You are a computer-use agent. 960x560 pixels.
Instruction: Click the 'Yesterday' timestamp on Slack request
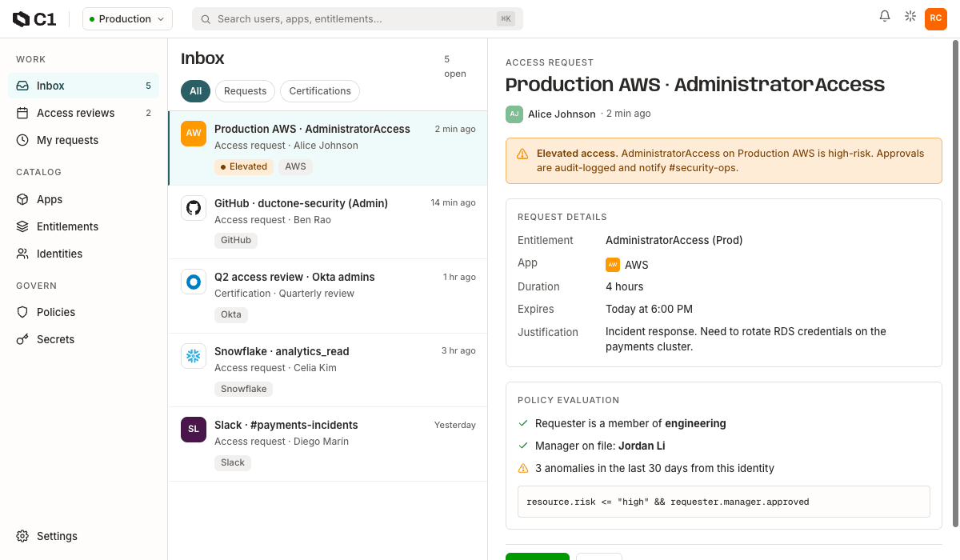pos(455,425)
